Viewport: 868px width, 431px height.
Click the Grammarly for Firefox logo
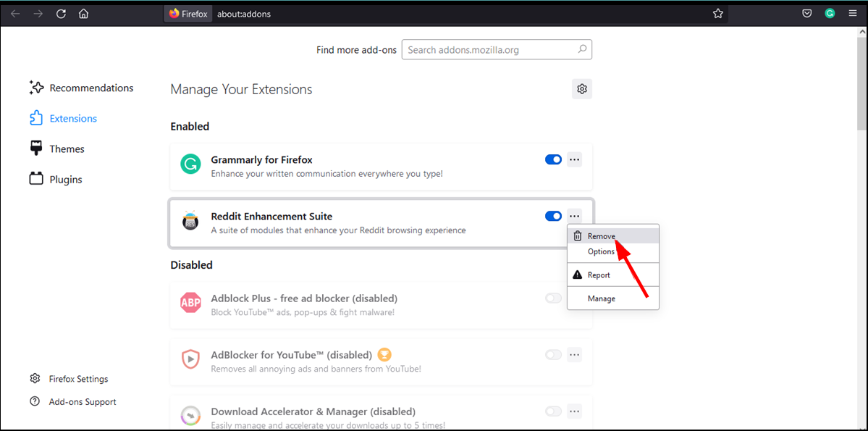(190, 164)
